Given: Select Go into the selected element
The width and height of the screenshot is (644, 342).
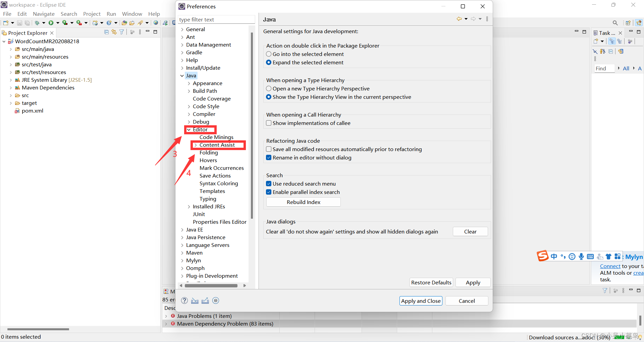Looking at the screenshot, I should tap(269, 54).
